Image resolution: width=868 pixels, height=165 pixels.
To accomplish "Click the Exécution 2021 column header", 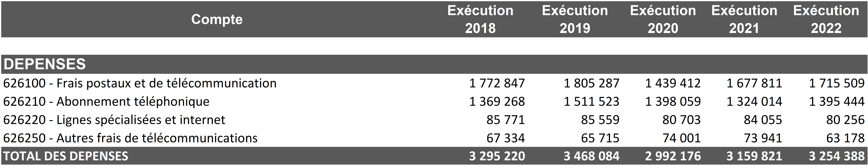I will 744,20.
